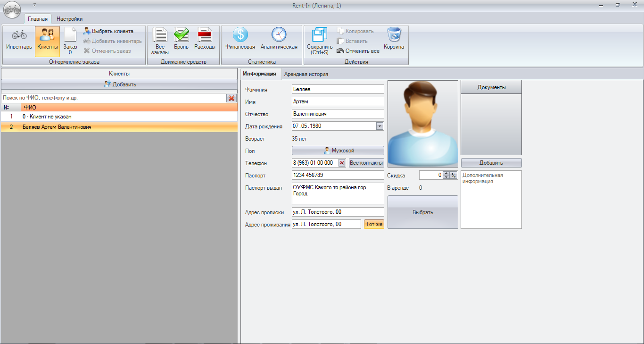Click the Корзина recycle bin icon
This screenshot has width=644, height=344.
[x=394, y=39]
